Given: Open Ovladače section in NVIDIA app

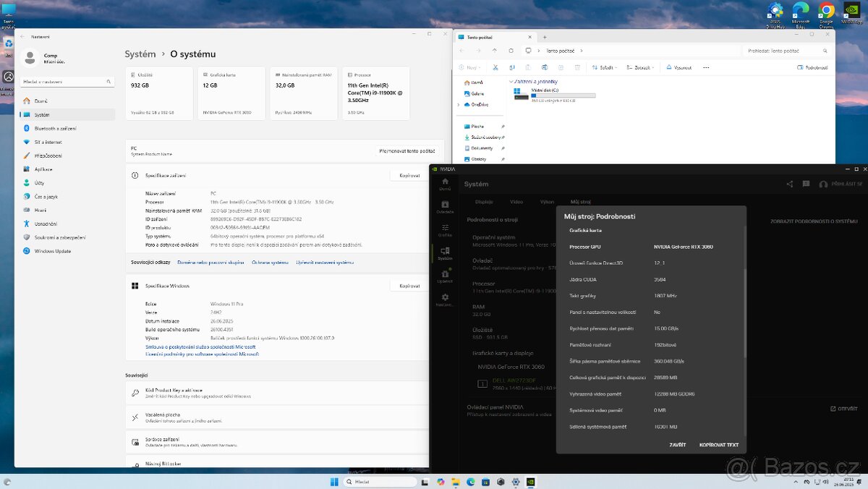Looking at the screenshot, I should [x=445, y=207].
